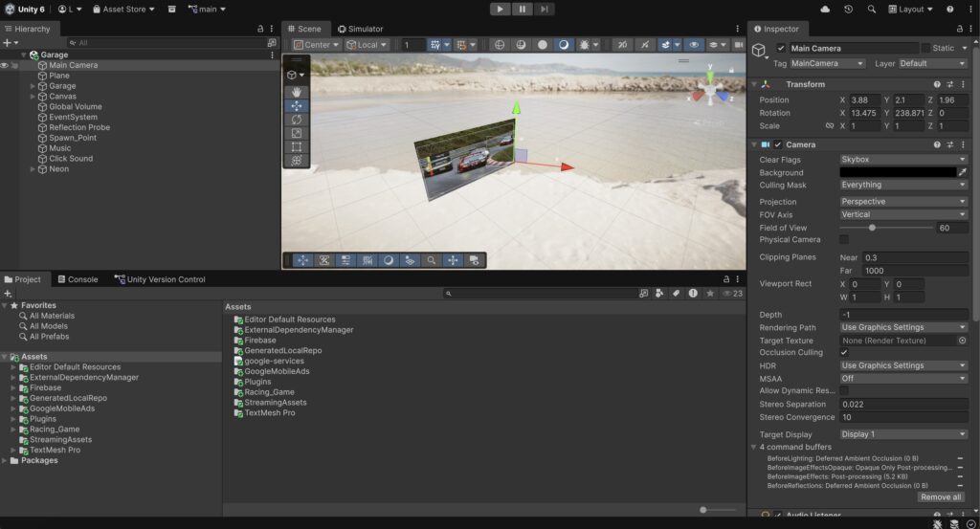The width and height of the screenshot is (980, 529).
Task: Expand the Neon object in Hierarchy
Action: pyautogui.click(x=33, y=169)
